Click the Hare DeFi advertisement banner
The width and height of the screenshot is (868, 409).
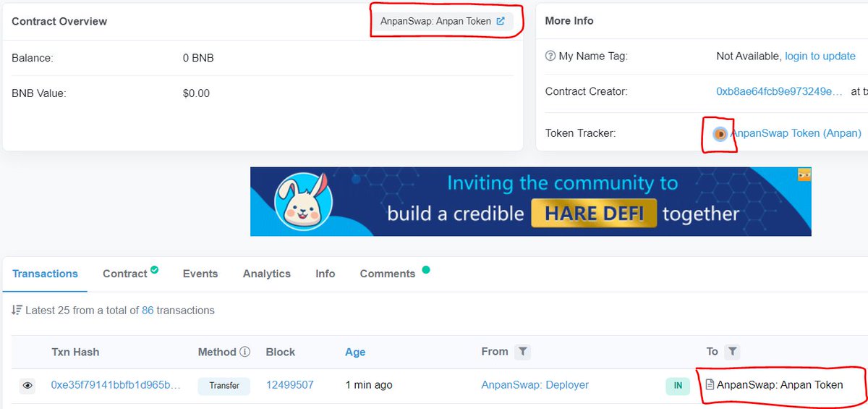[531, 202]
